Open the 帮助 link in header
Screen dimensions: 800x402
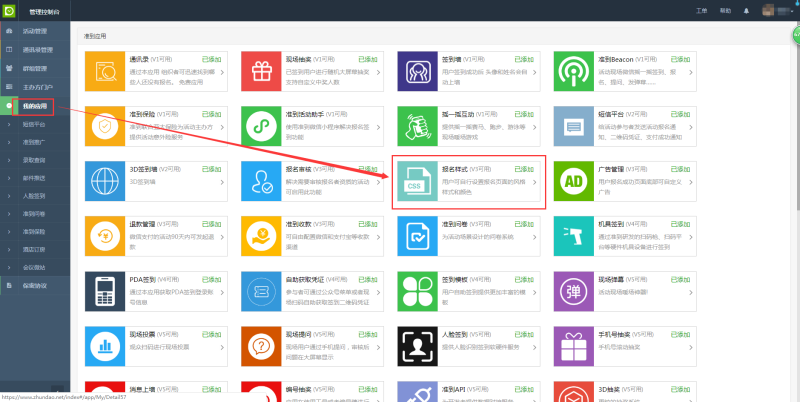click(x=725, y=10)
